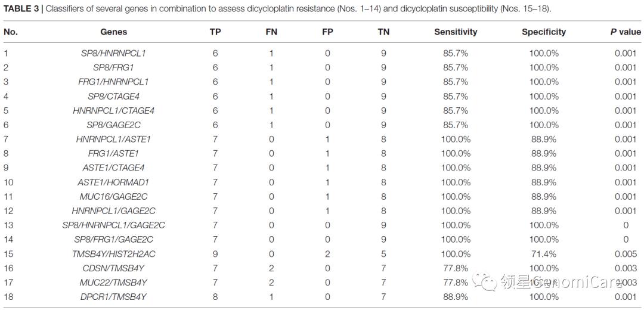Image resolution: width=644 pixels, height=310 pixels.
Task: Click the Genes column header
Action: (x=113, y=32)
